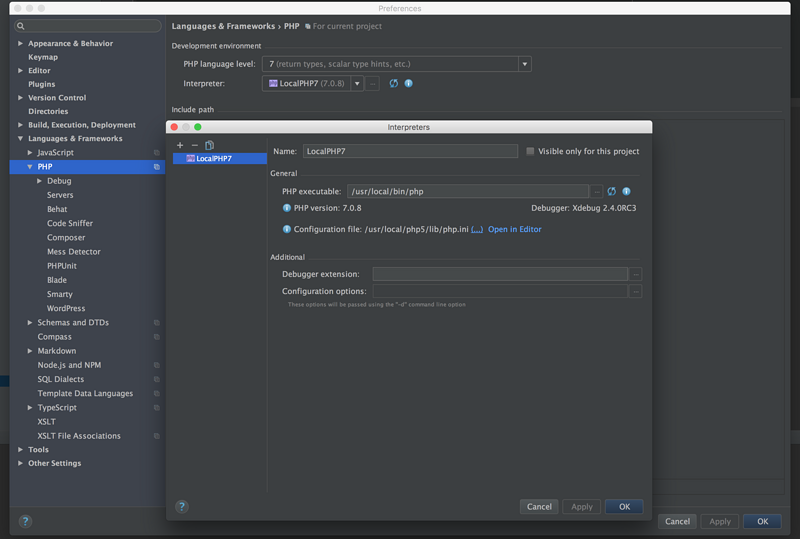Click OK in Preferences window
This screenshot has width=800, height=539.
tap(762, 521)
